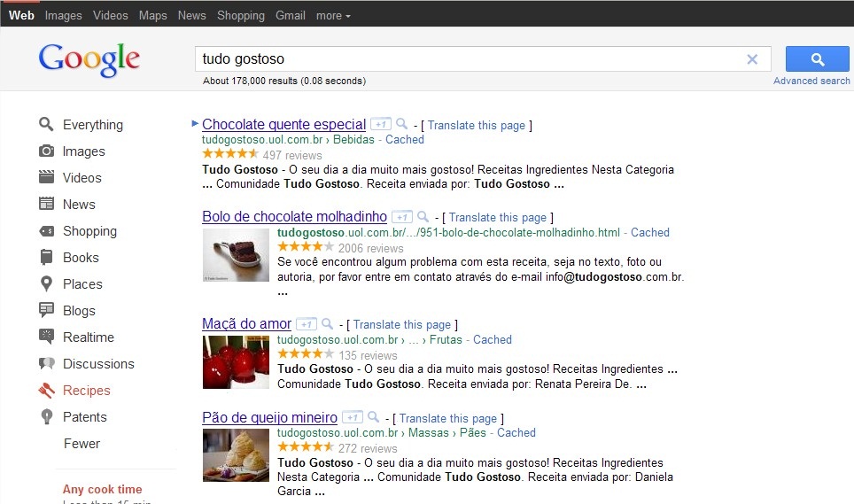Open Gmail from the top navigation bar
The height and width of the screenshot is (504, 854).
(291, 15)
